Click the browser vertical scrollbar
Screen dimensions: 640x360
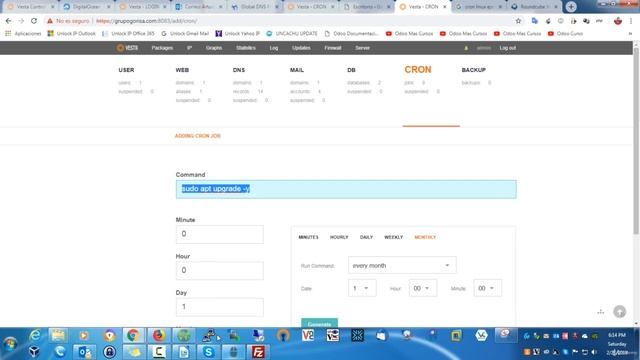(x=636, y=141)
